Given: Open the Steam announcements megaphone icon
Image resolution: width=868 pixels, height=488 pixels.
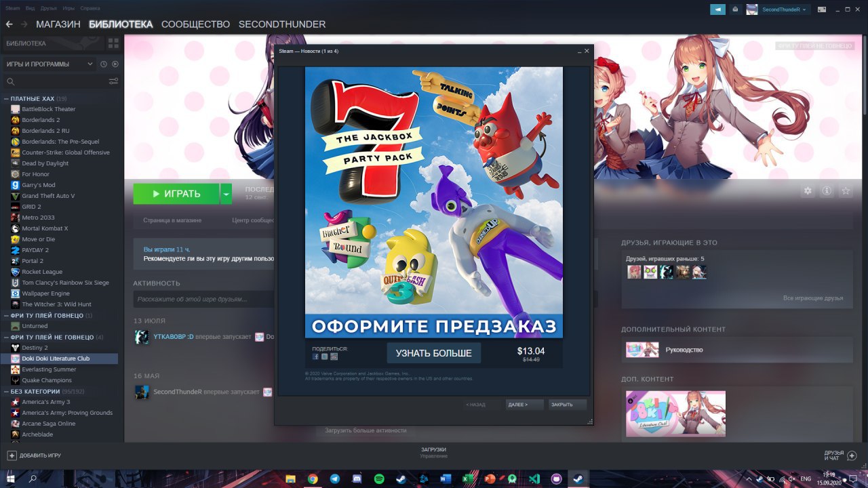Looking at the screenshot, I should (x=717, y=9).
